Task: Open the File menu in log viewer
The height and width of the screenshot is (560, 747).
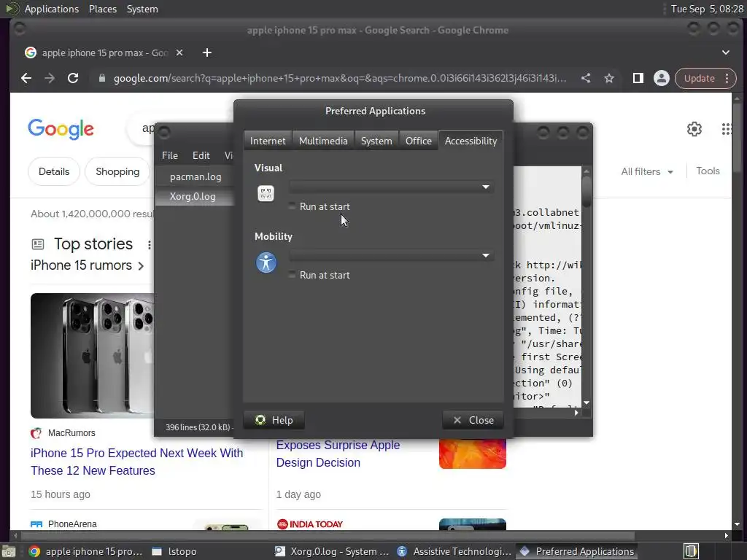Action: pos(169,156)
